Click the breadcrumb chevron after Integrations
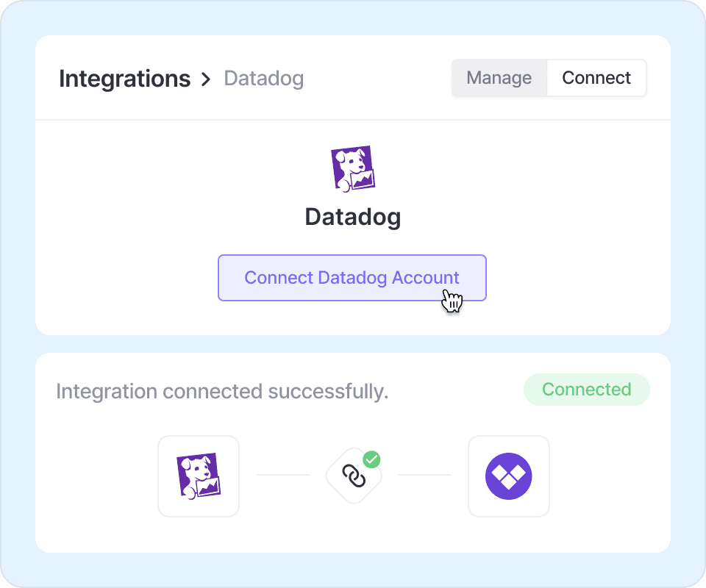Image resolution: width=706 pixels, height=588 pixels. click(x=207, y=79)
